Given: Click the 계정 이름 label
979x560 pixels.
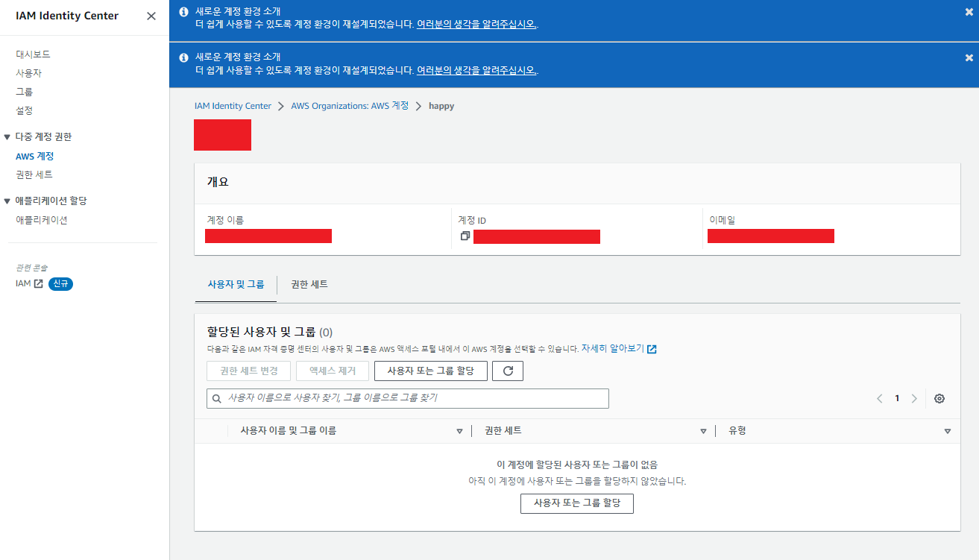Looking at the screenshot, I should click(x=225, y=220).
